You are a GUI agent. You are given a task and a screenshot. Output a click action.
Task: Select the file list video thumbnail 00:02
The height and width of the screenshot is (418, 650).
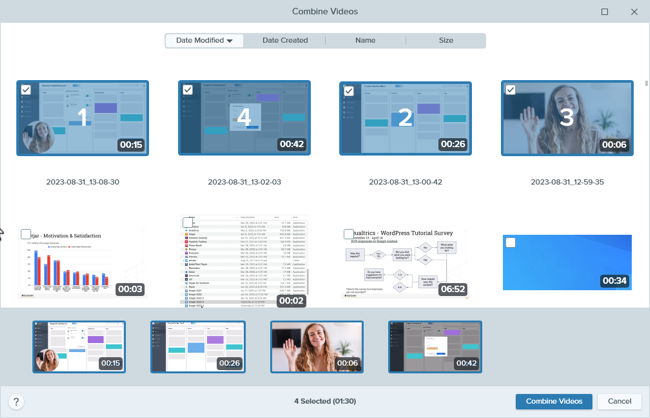pos(244,262)
